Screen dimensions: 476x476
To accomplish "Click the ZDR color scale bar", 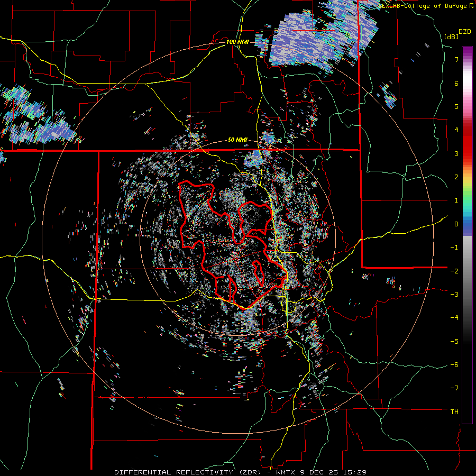I will 467,235.
